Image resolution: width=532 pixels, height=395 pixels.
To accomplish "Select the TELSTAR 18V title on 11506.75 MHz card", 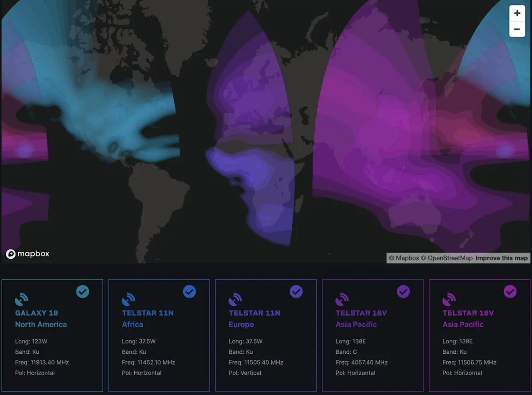I will [x=468, y=313].
